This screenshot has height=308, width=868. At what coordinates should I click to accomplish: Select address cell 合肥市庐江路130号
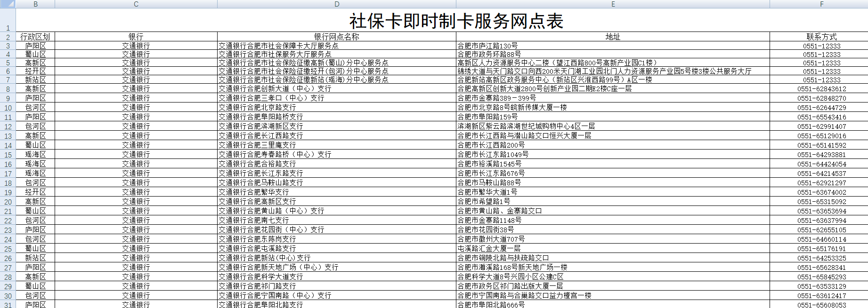click(613, 46)
